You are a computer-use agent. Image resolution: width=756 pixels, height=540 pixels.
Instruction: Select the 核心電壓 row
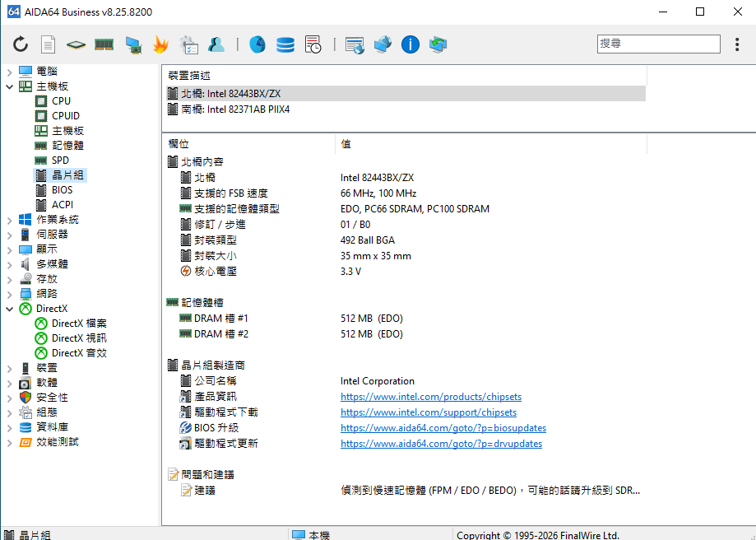tap(405, 272)
